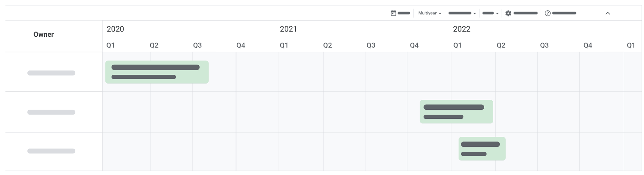This screenshot has height=175, width=644.
Task: Select the green task bar starting Q1 2020
Action: [x=157, y=72]
